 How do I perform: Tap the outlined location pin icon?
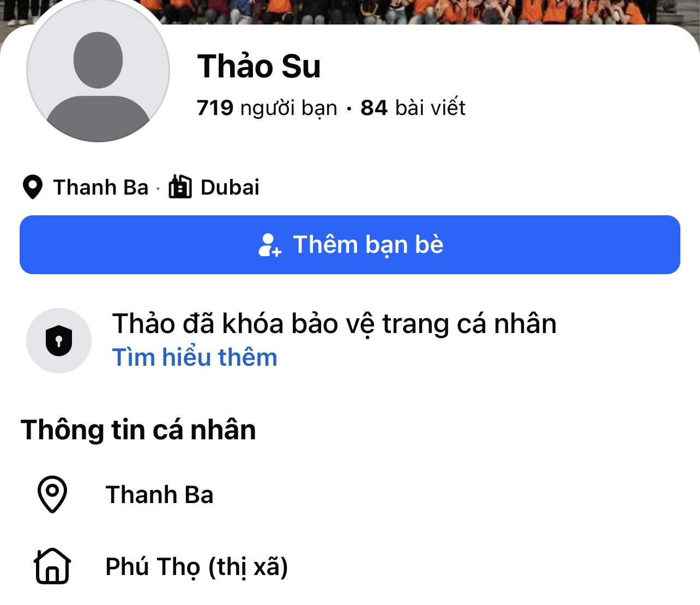[52, 494]
